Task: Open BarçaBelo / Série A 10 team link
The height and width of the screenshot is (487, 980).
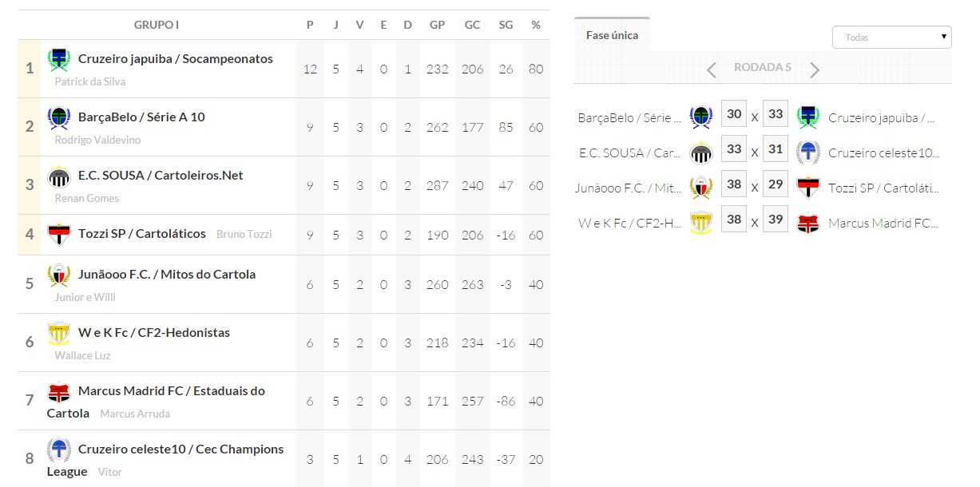Action: click(141, 117)
